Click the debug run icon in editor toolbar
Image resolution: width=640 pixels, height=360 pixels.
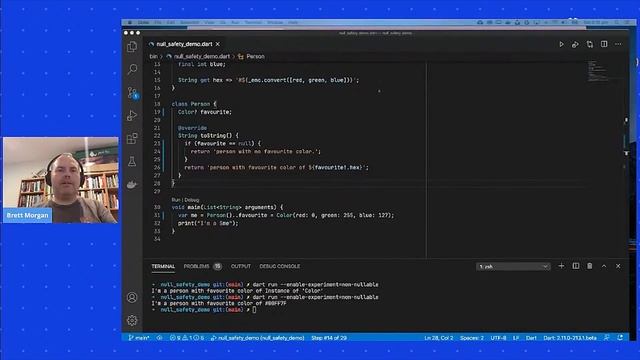pos(575,44)
